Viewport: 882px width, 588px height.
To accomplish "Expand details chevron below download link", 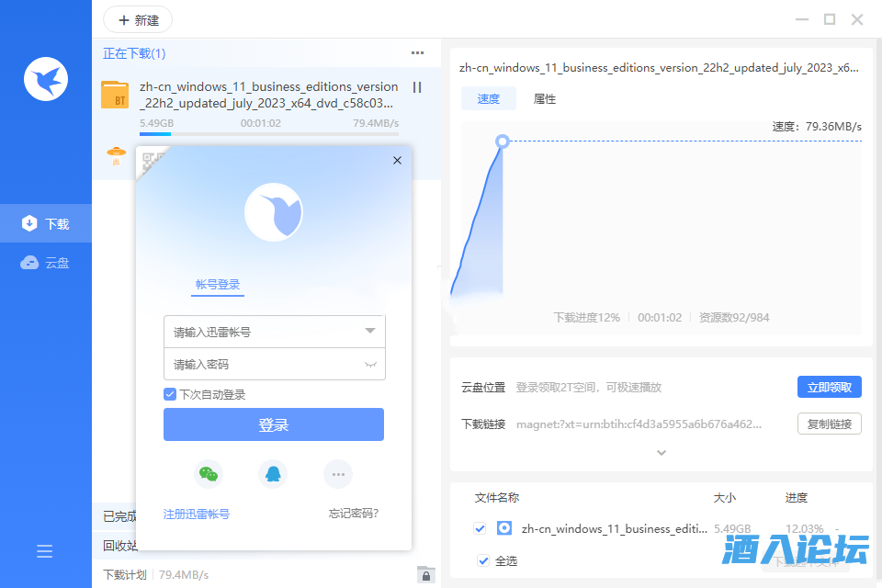I will click(x=661, y=452).
